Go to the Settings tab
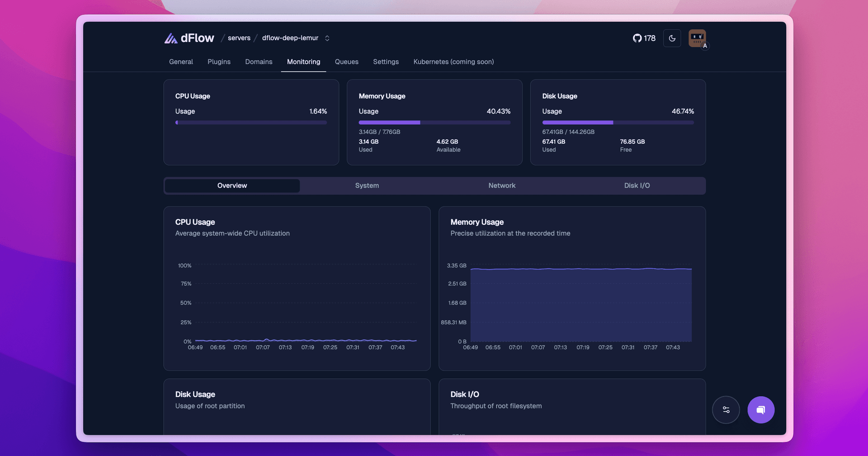Image resolution: width=868 pixels, height=456 pixels. pyautogui.click(x=386, y=62)
